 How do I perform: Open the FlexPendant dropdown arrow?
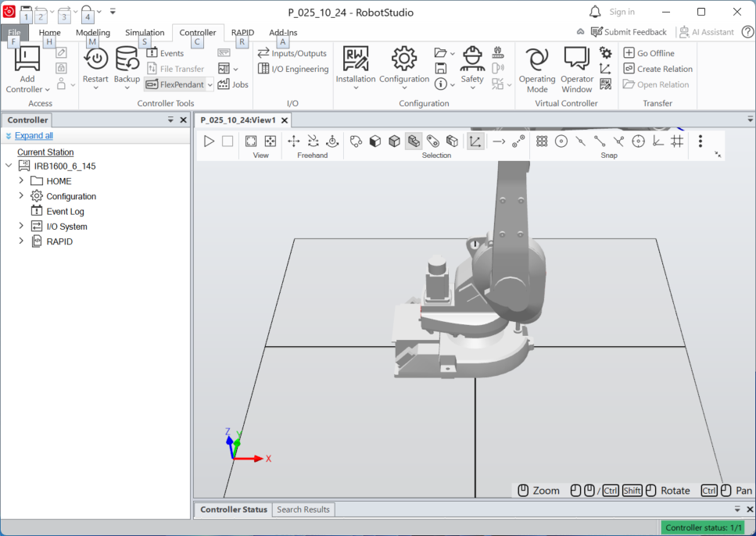coord(210,85)
